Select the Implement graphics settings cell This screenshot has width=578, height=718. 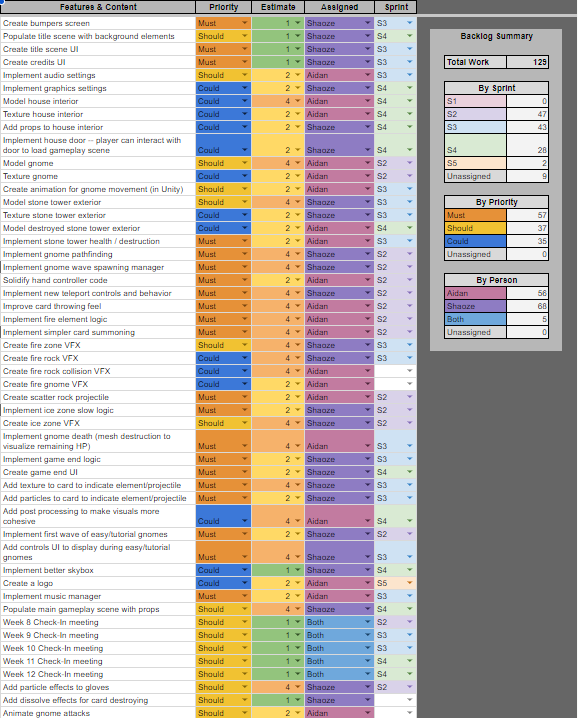98,88
